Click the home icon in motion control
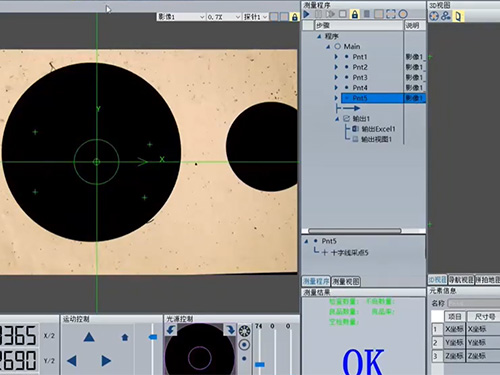500x375 pixels. point(125,338)
